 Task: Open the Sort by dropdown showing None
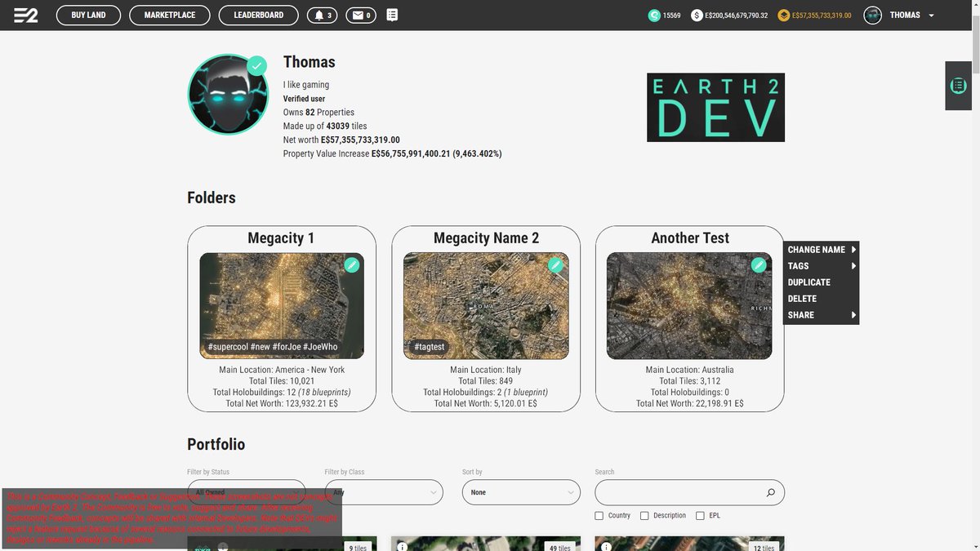[521, 492]
